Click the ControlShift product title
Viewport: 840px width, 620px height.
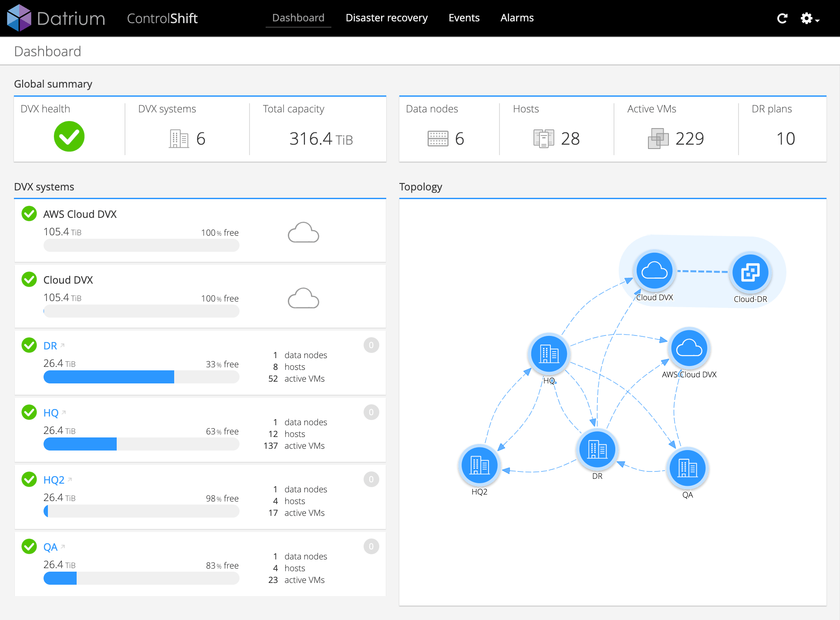pyautogui.click(x=162, y=18)
